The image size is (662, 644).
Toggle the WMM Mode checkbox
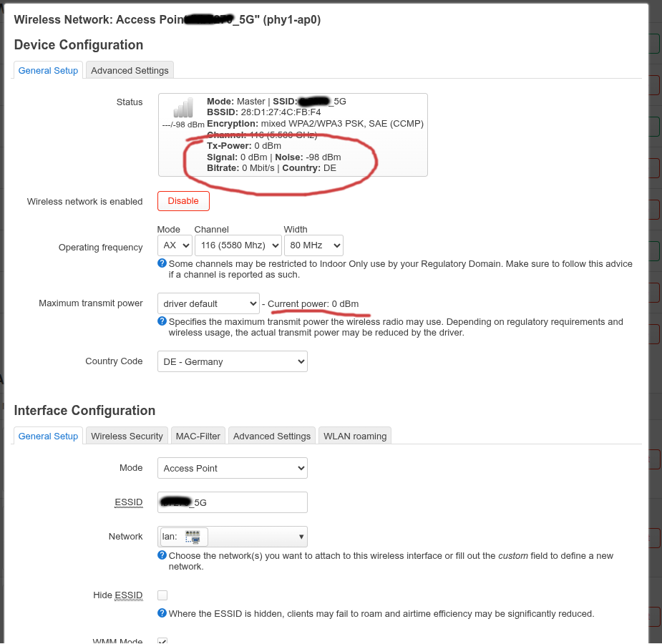162,641
